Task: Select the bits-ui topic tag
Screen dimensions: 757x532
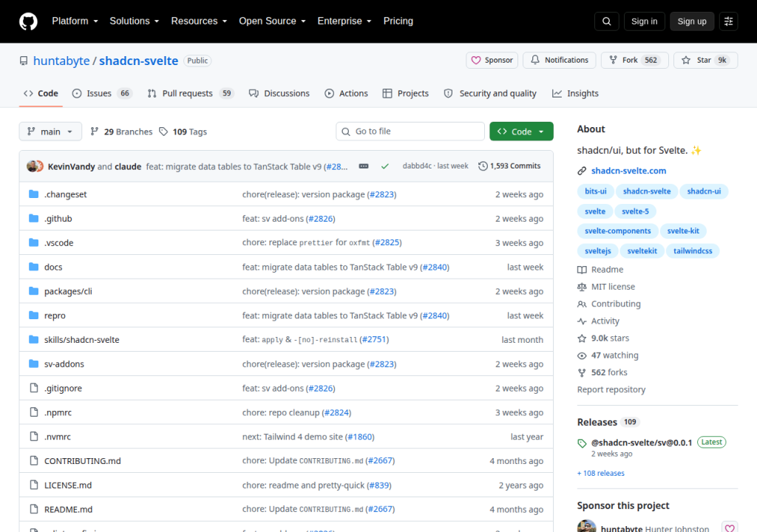Action: pyautogui.click(x=596, y=191)
